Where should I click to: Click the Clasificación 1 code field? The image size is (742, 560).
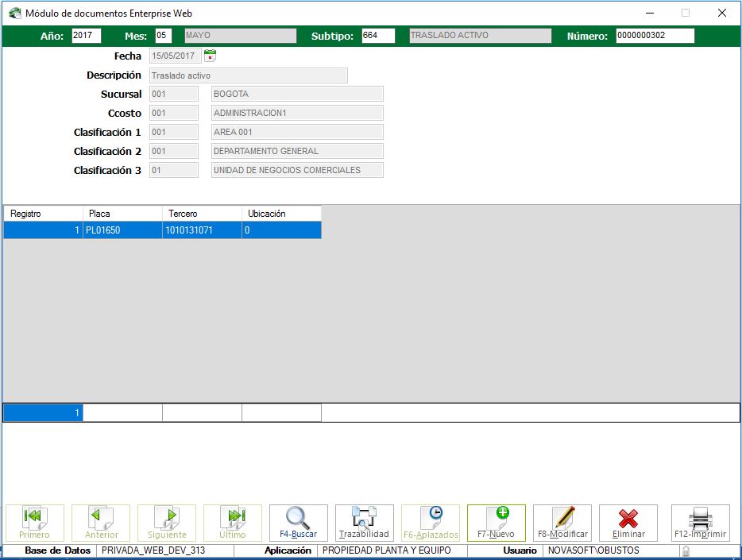click(174, 132)
